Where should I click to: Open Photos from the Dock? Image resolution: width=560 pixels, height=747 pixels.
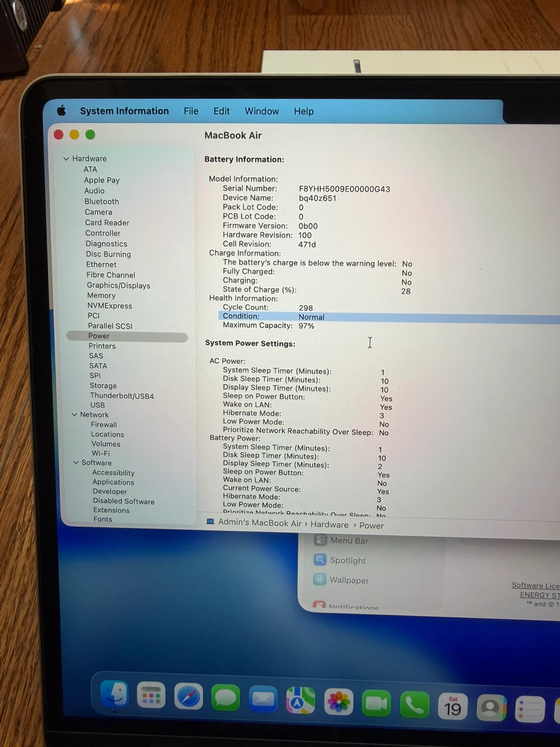[339, 702]
